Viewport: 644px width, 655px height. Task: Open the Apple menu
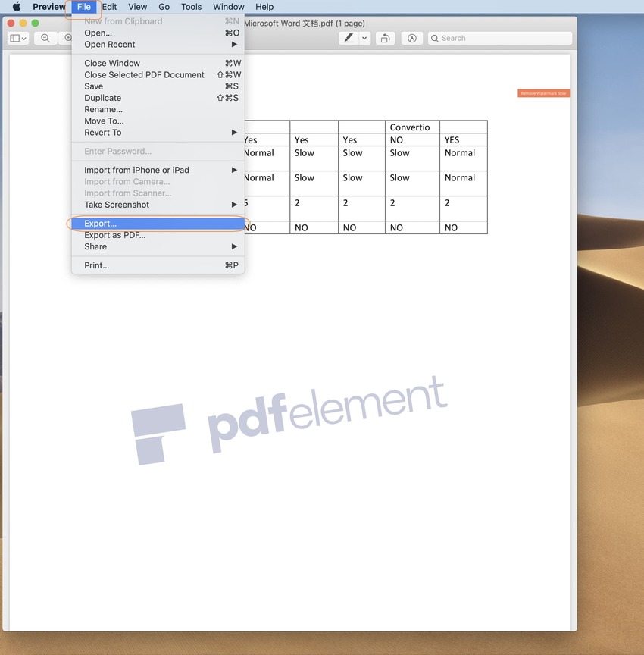click(16, 6)
